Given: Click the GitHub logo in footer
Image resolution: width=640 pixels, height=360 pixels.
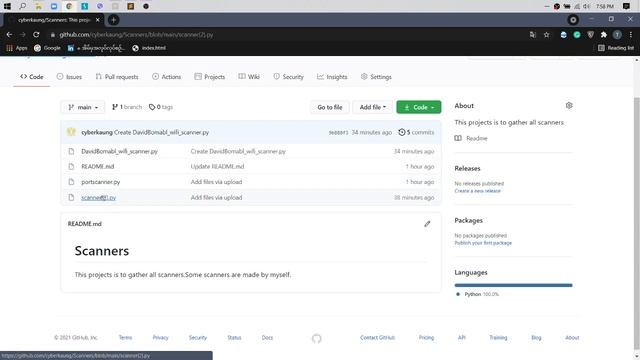Looking at the screenshot, I should coord(316,338).
